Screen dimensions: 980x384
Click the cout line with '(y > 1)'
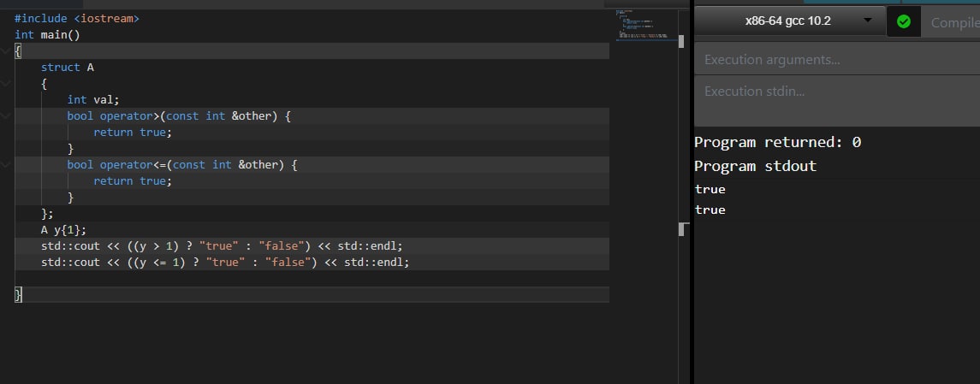(x=222, y=245)
